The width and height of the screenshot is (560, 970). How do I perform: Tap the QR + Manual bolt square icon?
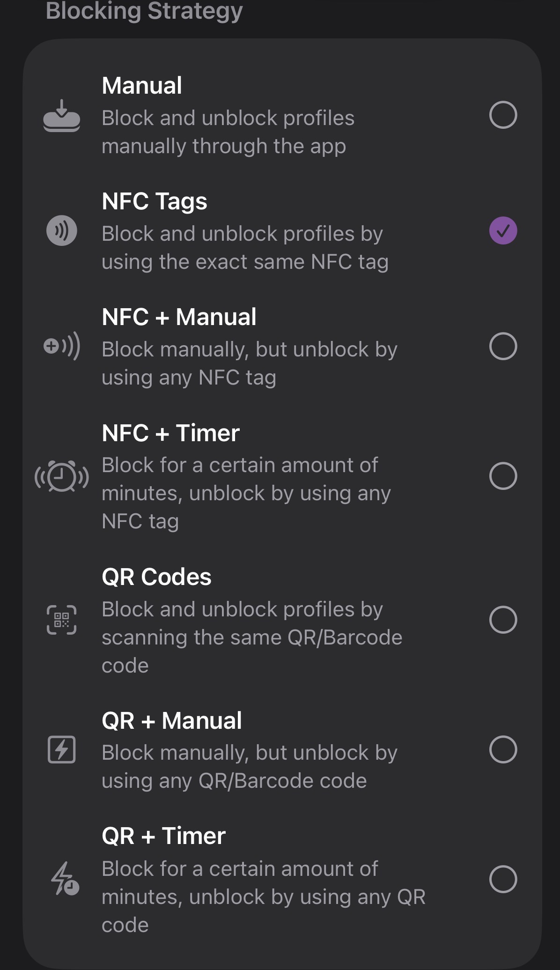(61, 749)
